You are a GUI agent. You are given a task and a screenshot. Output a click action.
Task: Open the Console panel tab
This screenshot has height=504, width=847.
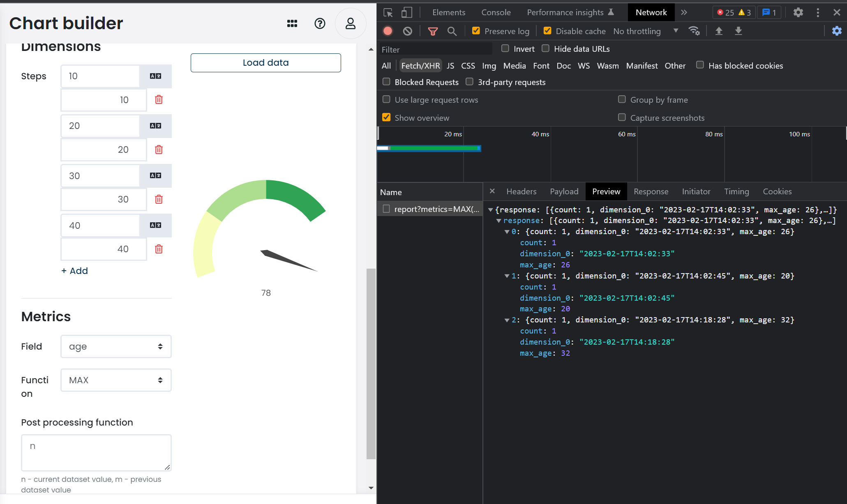pos(496,12)
